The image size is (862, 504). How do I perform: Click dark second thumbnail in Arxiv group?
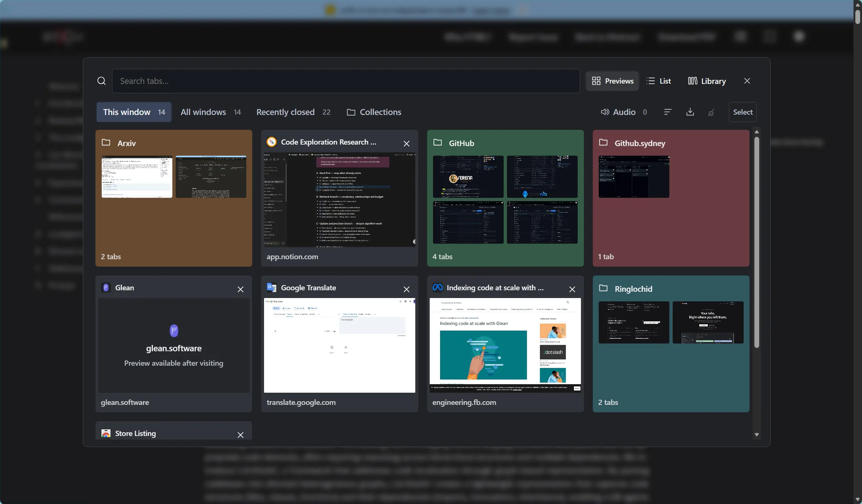211,177
